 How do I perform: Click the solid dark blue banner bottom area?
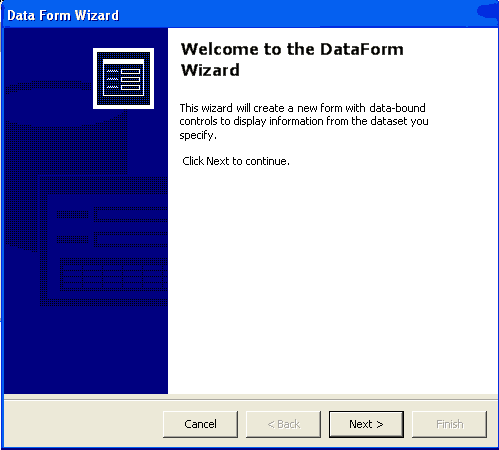(x=86, y=350)
